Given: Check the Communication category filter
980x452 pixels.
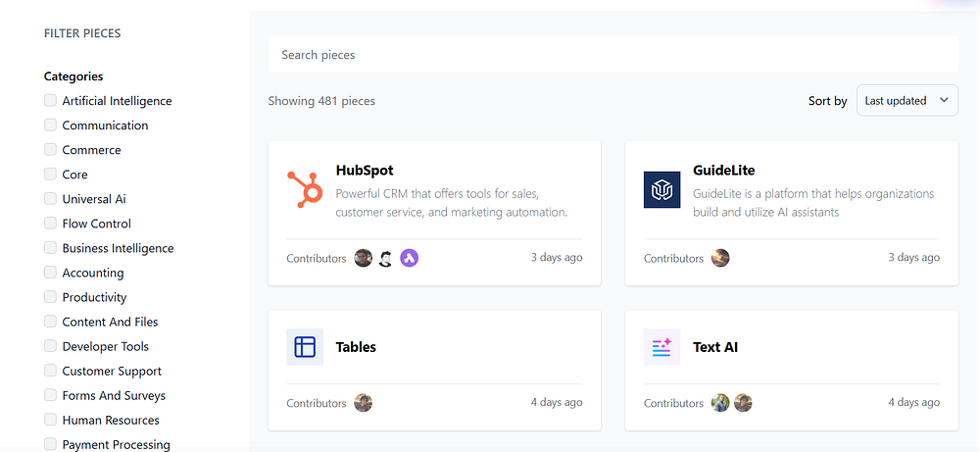Looking at the screenshot, I should click(51, 126).
